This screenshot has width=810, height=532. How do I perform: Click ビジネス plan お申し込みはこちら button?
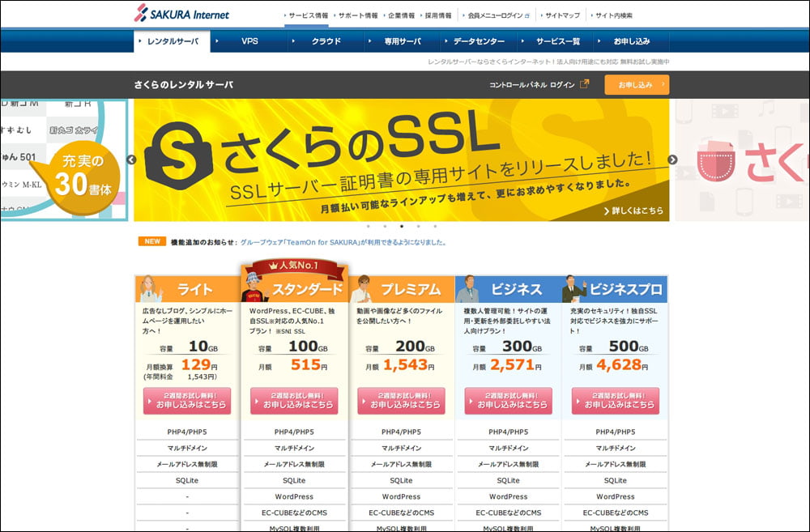tap(509, 401)
